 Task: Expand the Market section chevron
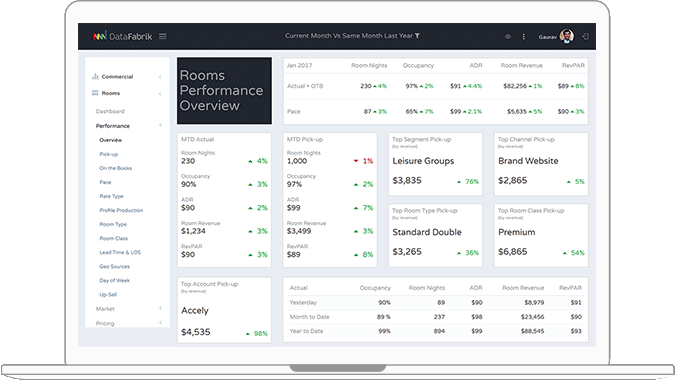[x=160, y=308]
